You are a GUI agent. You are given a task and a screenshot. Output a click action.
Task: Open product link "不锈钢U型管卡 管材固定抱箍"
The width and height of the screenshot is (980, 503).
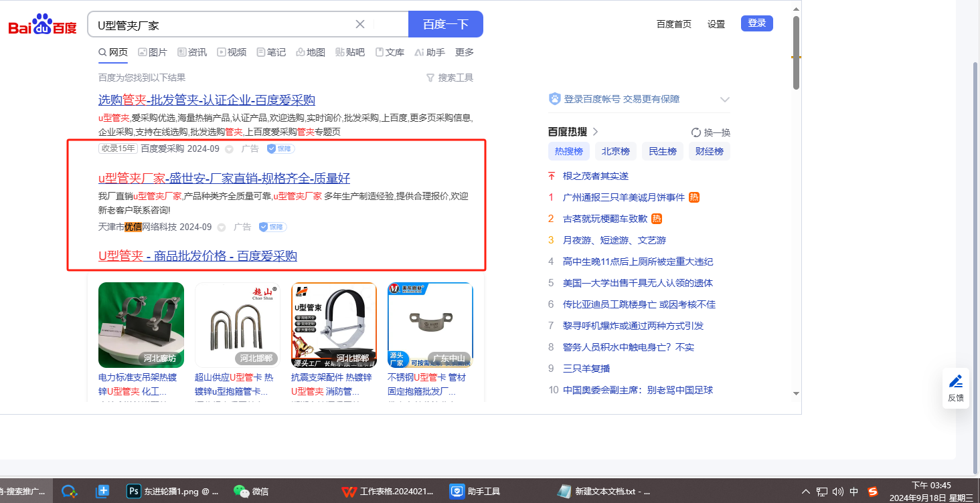pos(427,384)
